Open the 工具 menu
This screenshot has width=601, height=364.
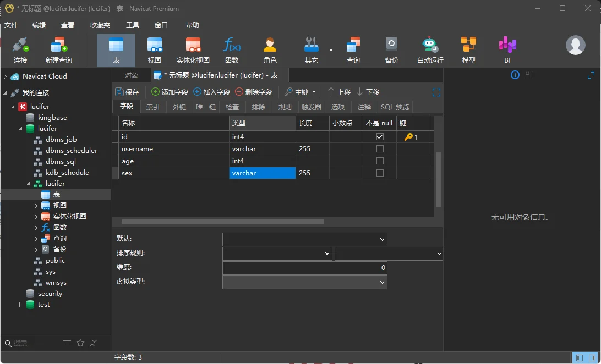pyautogui.click(x=133, y=25)
